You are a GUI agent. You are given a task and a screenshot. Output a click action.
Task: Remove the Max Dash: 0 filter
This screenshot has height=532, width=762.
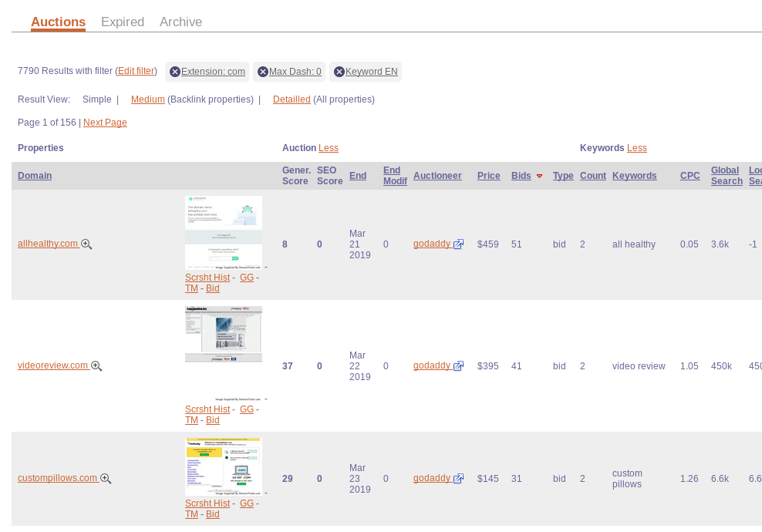click(263, 72)
